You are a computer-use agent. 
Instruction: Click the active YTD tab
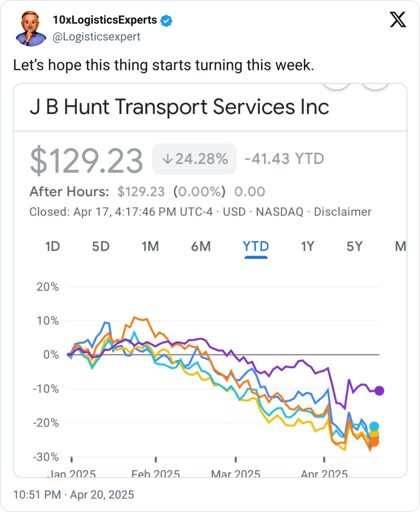click(x=256, y=246)
